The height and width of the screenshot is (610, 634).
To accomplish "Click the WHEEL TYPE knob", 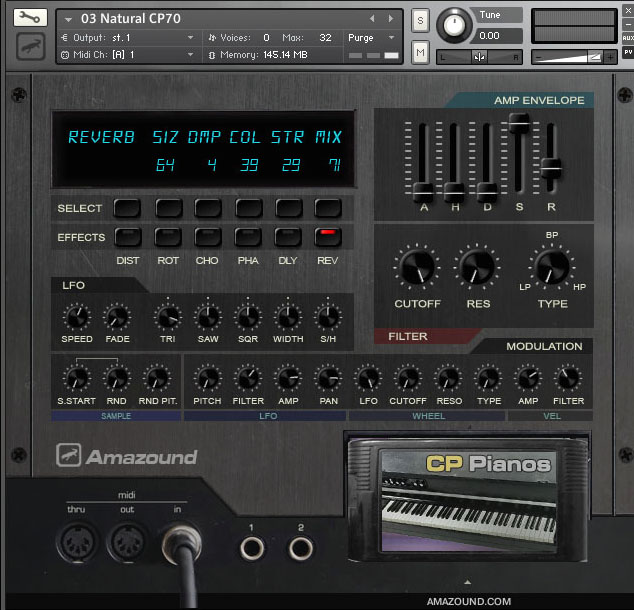I will (488, 378).
